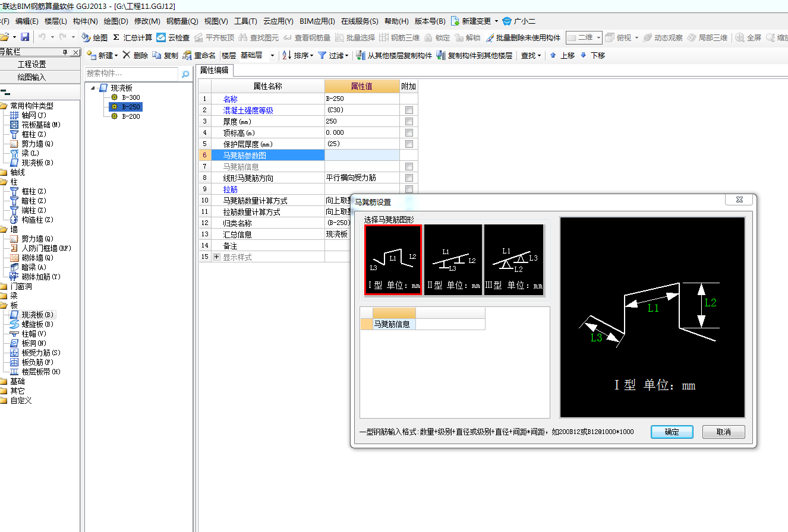Screen dimensions: 788x532
Task: Select B-300 in the component tree
Action: (x=131, y=97)
